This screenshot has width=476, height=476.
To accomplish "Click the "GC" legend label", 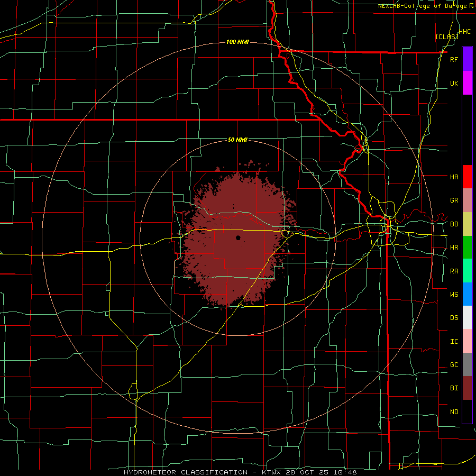I will [x=454, y=365].
